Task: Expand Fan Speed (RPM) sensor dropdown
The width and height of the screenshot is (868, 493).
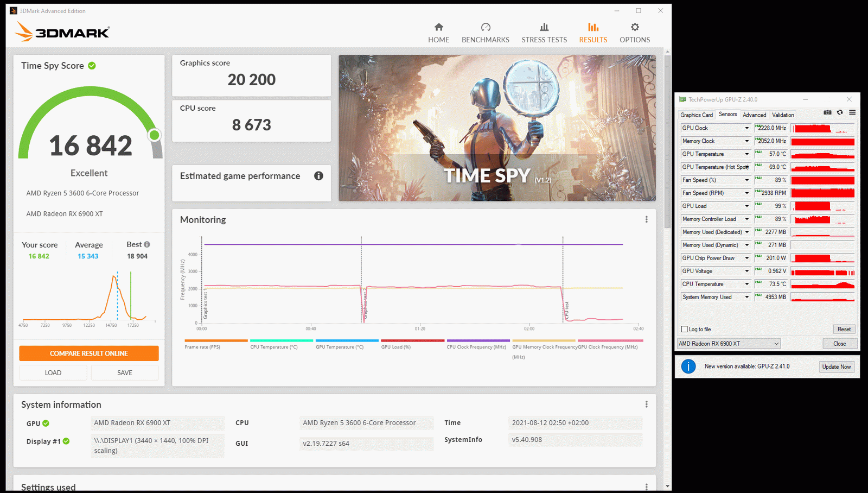Action: (746, 193)
